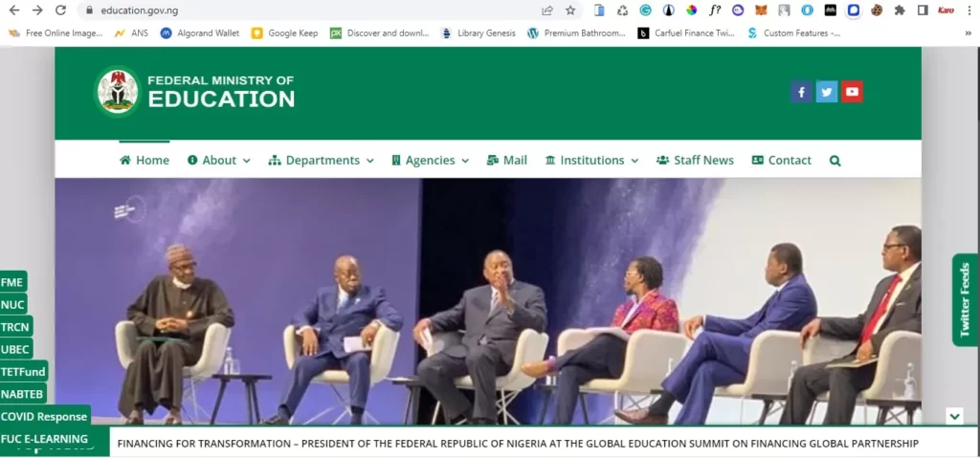Click the search magnifier in the navigation
Image resolution: width=980 pixels, height=458 pixels.
835,161
